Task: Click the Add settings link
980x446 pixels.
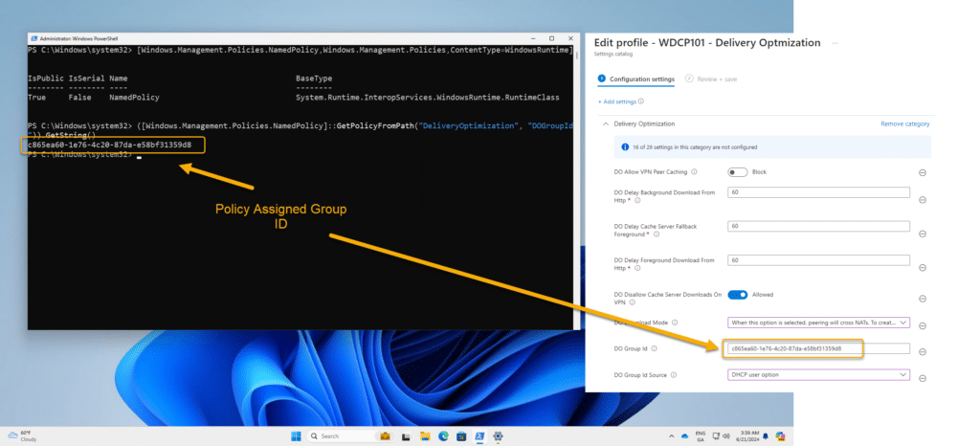Action: (617, 101)
